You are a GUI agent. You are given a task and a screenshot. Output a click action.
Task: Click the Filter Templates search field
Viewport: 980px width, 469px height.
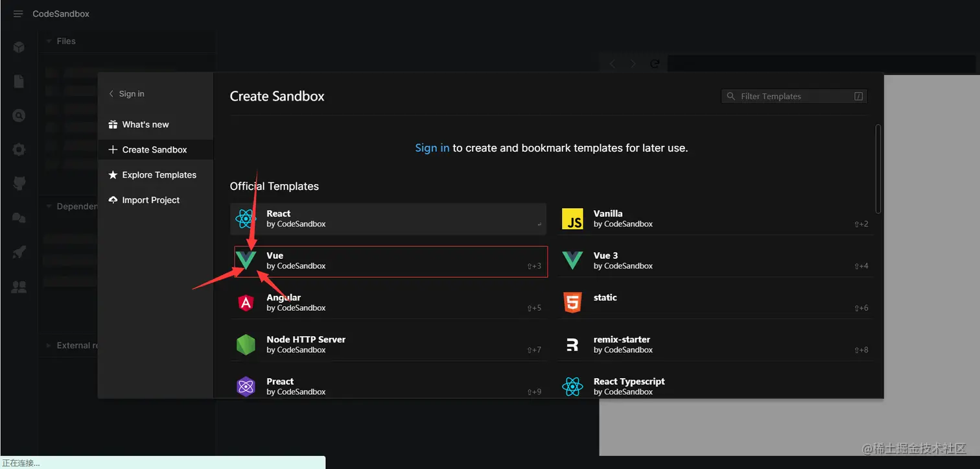[793, 97]
